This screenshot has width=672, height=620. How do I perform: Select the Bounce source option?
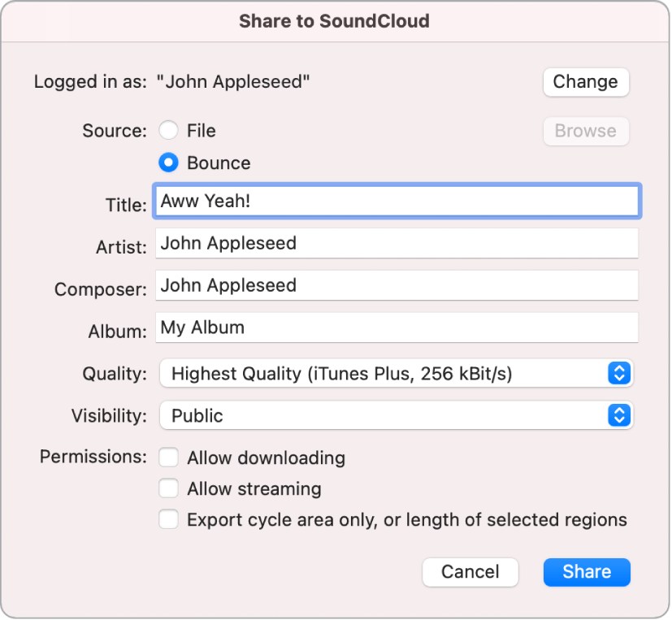tap(168, 163)
